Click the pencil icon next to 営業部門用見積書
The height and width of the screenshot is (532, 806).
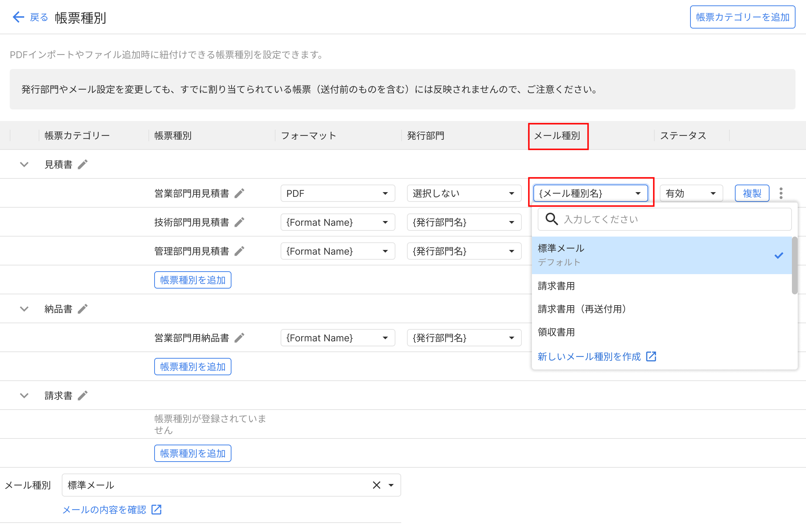[239, 193]
